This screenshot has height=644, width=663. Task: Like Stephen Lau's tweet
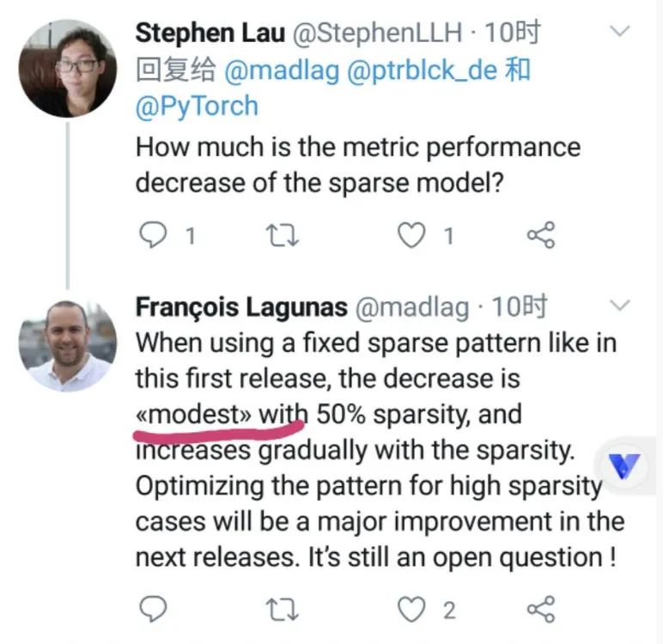click(x=413, y=235)
